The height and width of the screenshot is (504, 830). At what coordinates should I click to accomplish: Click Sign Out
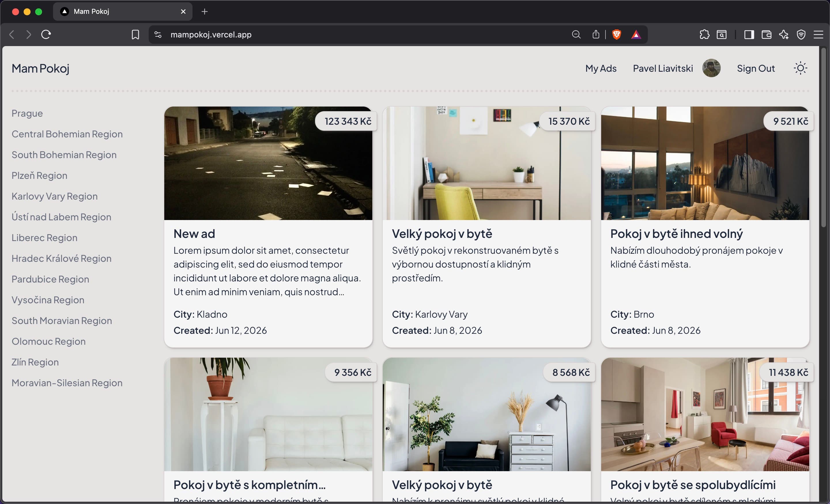(756, 68)
